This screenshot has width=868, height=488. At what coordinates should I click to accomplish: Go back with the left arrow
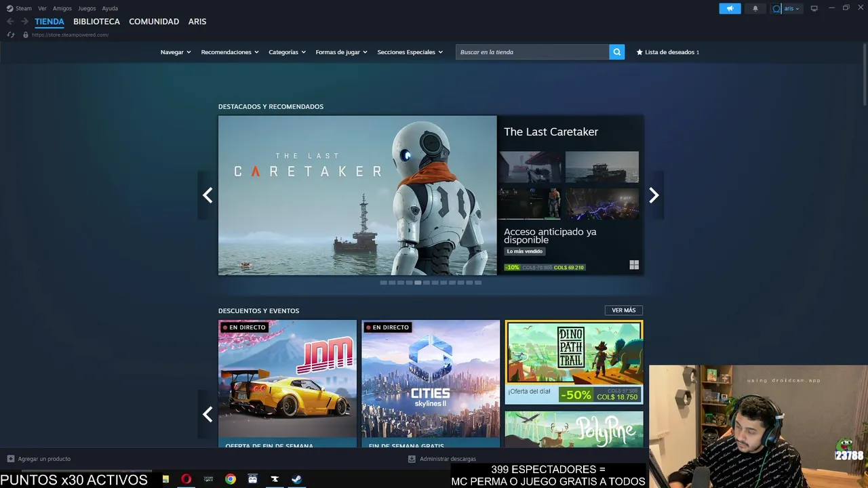[x=10, y=22]
